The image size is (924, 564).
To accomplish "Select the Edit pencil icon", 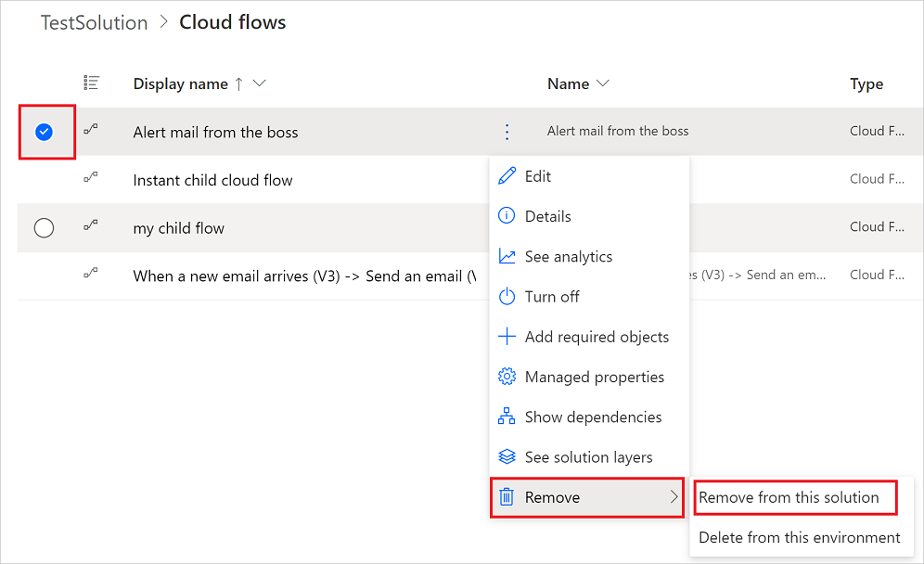I will (x=507, y=175).
